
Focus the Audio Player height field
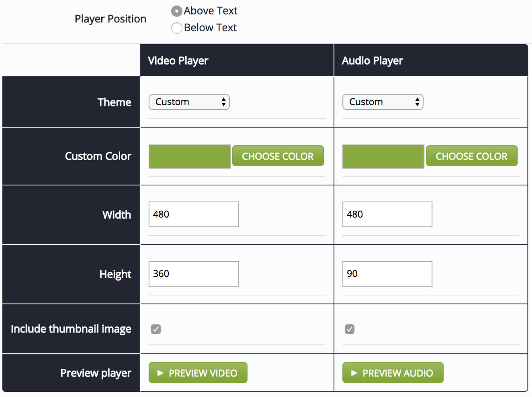387,274
